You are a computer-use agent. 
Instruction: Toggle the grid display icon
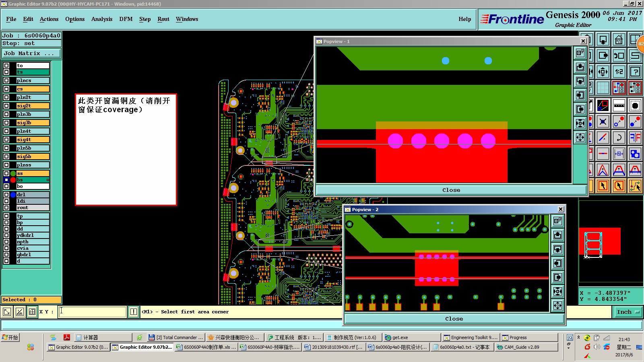[x=603, y=88]
